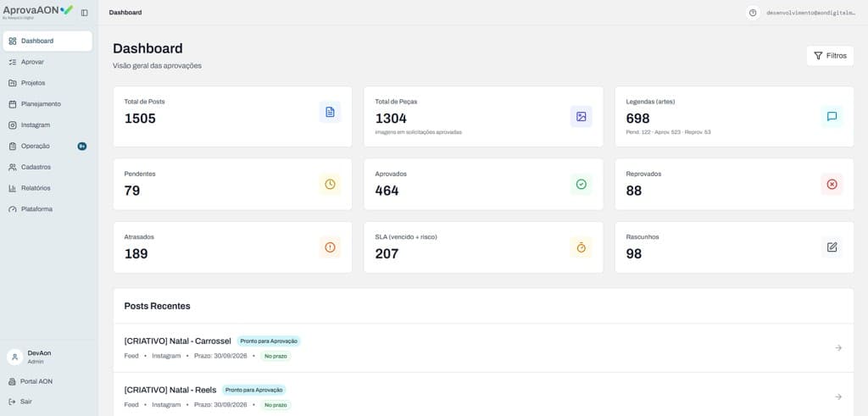This screenshot has height=416, width=868.
Task: Open the Natal - Carrossel post title
Action: click(178, 341)
